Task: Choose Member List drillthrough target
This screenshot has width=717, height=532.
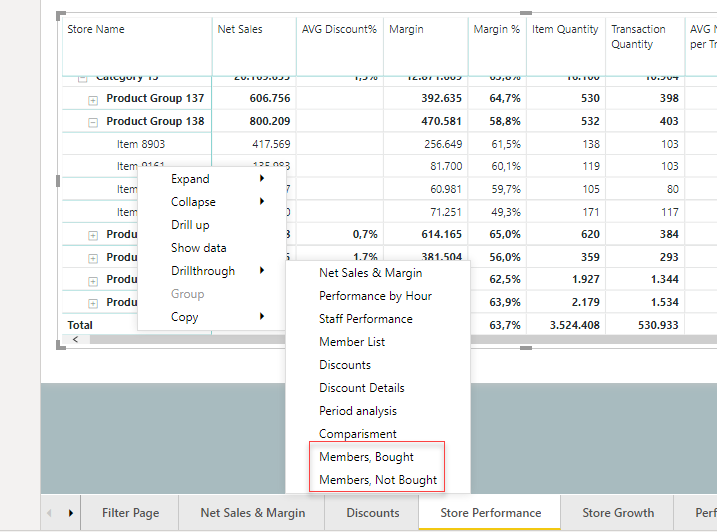Action: pos(352,342)
